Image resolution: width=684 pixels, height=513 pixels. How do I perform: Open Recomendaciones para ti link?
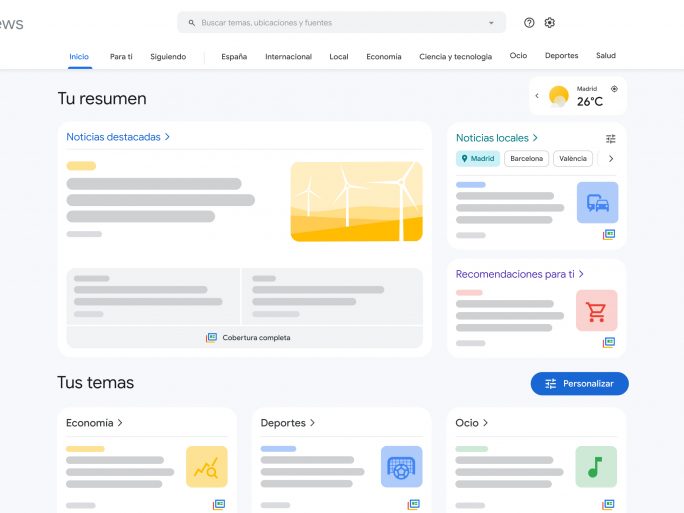coord(520,274)
